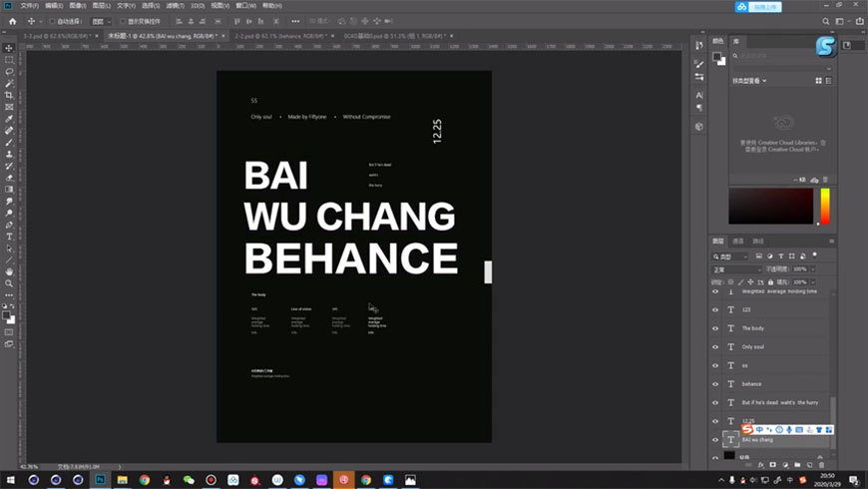Create a new group folder icon
This screenshot has height=489, width=868.
click(797, 465)
